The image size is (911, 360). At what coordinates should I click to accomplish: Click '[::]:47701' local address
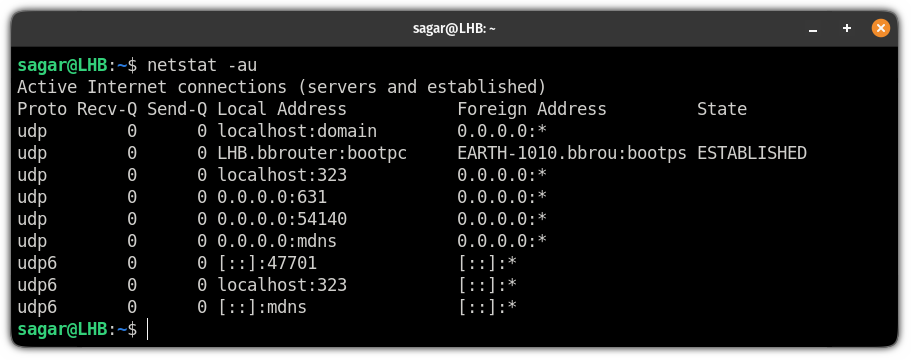(267, 263)
